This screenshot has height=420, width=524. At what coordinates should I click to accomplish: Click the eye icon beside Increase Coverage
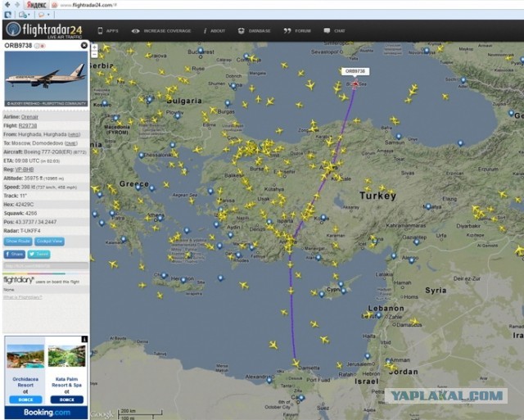(135, 31)
